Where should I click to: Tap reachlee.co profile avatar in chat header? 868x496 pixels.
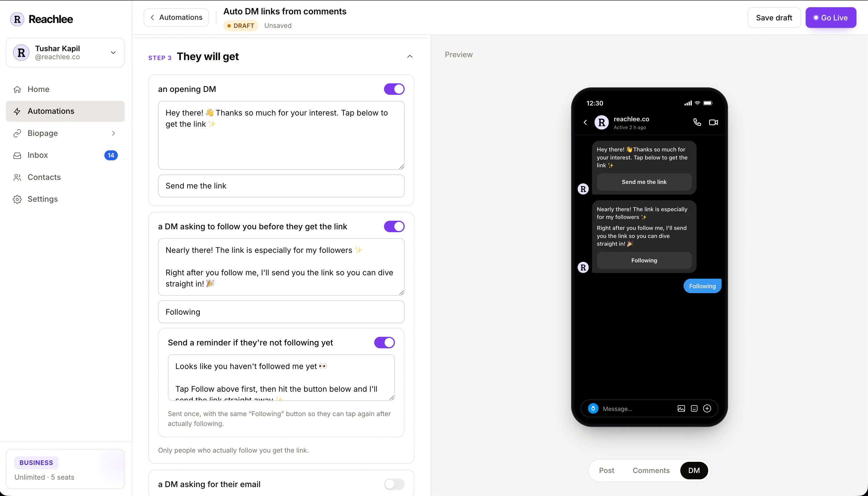click(x=602, y=122)
